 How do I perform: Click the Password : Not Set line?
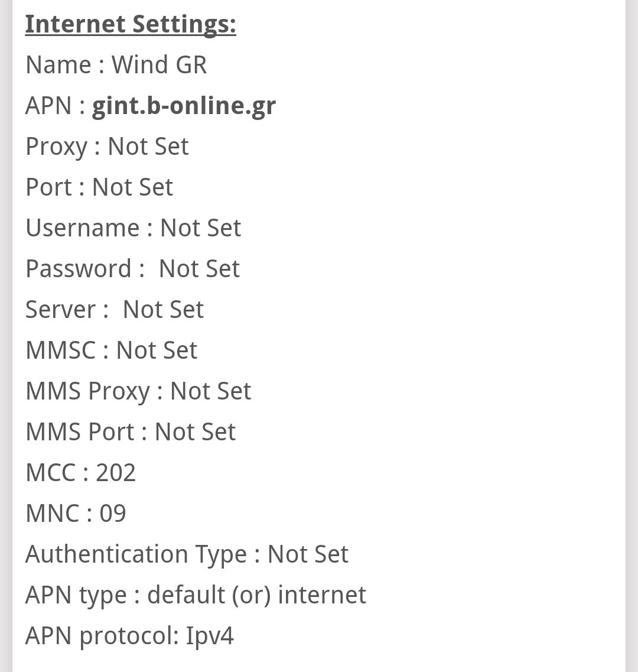[132, 269]
